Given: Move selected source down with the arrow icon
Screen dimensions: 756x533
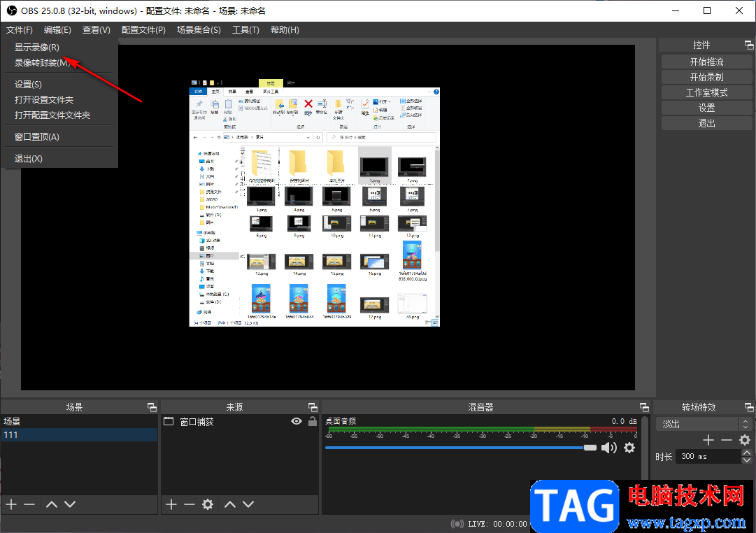Looking at the screenshot, I should tap(247, 504).
